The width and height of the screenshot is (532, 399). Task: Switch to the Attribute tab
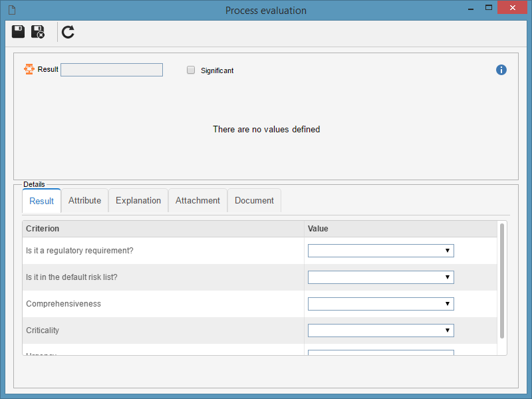[85, 201]
